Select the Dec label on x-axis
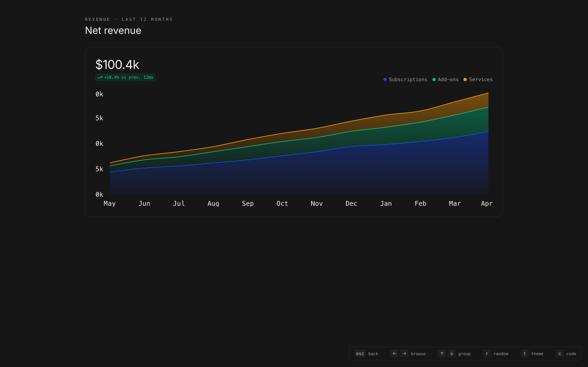Screen dimensions: 588x367 click(351, 203)
